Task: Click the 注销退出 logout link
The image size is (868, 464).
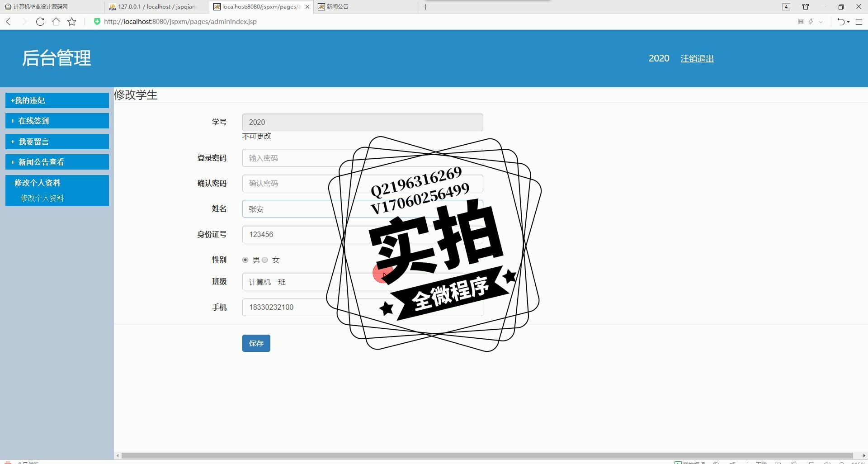Action: tap(697, 58)
